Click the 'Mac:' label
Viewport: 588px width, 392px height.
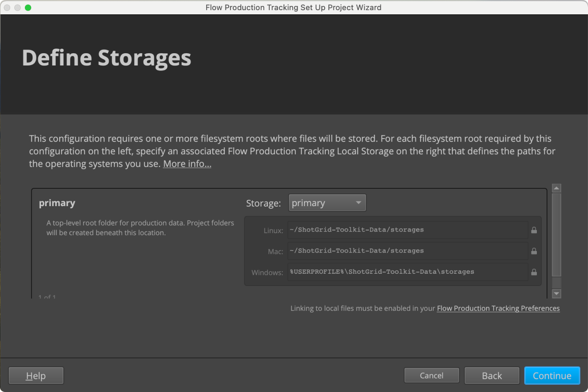[276, 252]
